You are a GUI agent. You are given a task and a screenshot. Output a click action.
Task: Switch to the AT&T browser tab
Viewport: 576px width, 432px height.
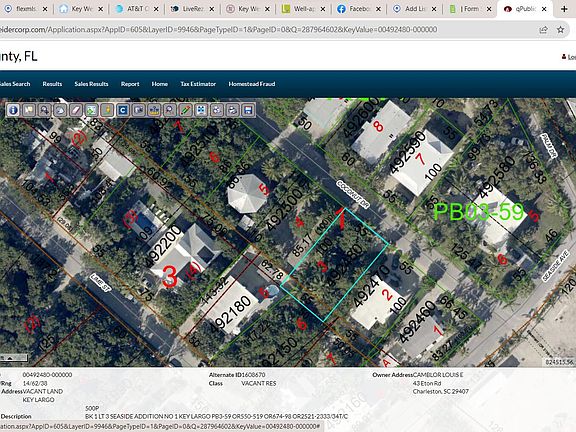(x=136, y=9)
